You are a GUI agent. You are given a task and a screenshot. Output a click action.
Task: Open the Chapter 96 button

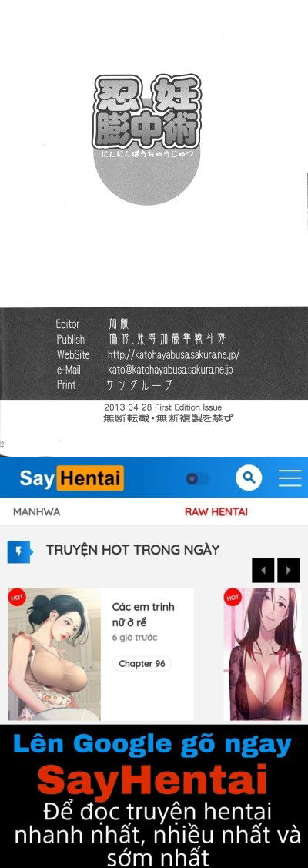142,664
